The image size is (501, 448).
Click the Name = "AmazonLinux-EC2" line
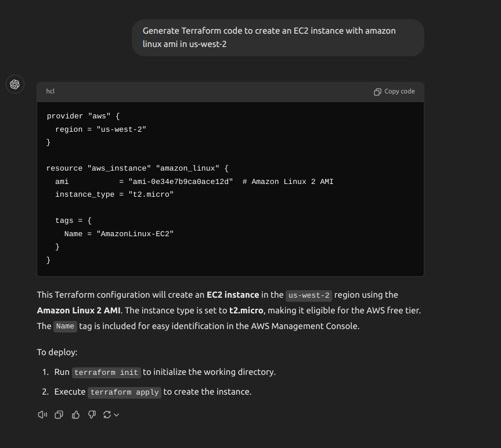[119, 234]
